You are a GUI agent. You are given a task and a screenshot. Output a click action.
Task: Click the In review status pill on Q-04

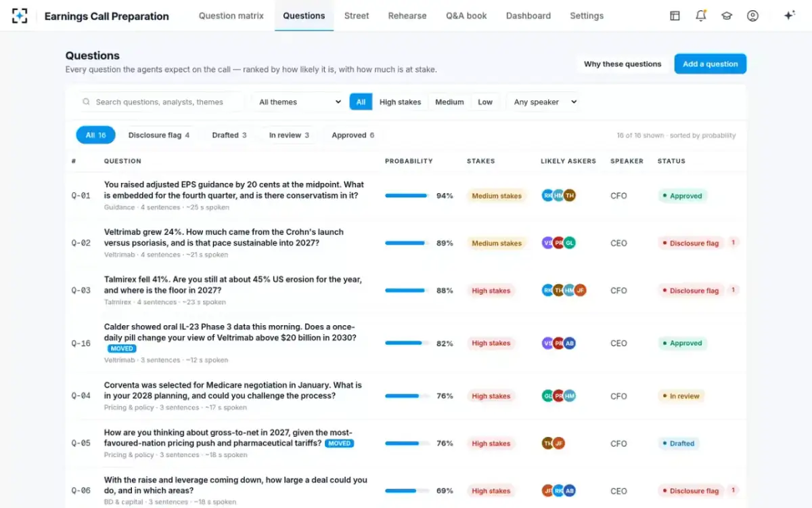(681, 396)
